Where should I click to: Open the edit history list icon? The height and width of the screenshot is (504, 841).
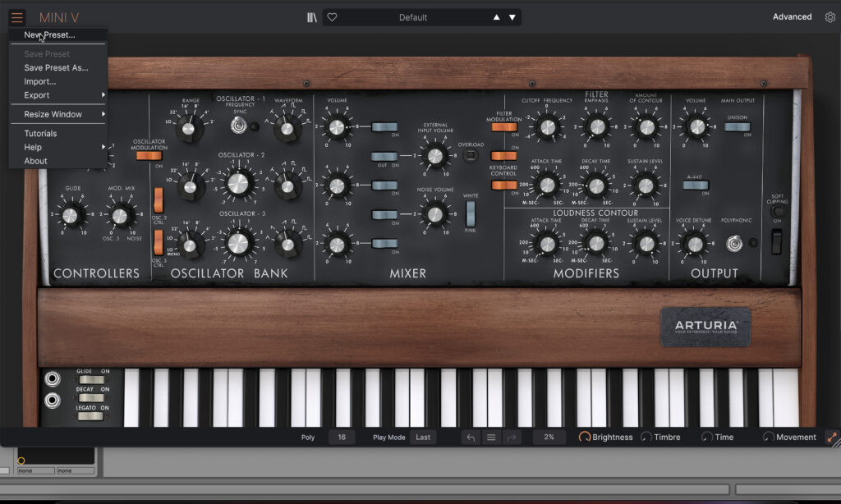491,438
